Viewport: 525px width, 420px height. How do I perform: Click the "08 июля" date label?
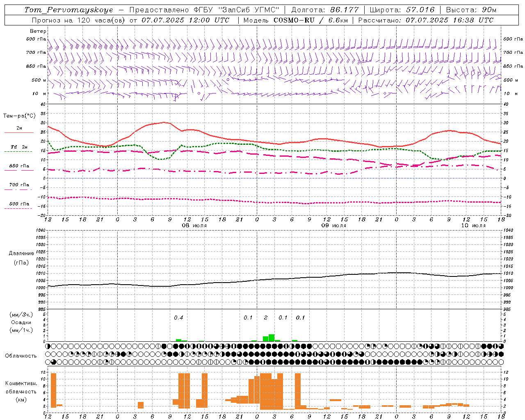point(194,226)
